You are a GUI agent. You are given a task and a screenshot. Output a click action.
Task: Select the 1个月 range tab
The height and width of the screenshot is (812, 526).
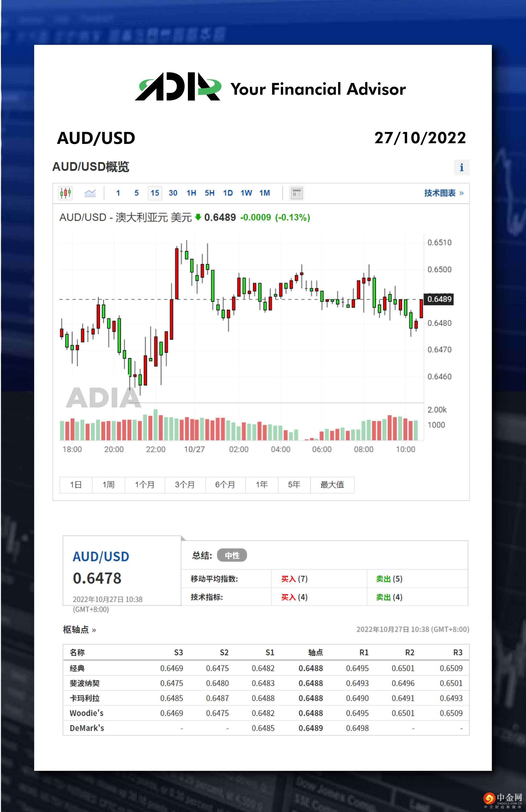pos(145,485)
